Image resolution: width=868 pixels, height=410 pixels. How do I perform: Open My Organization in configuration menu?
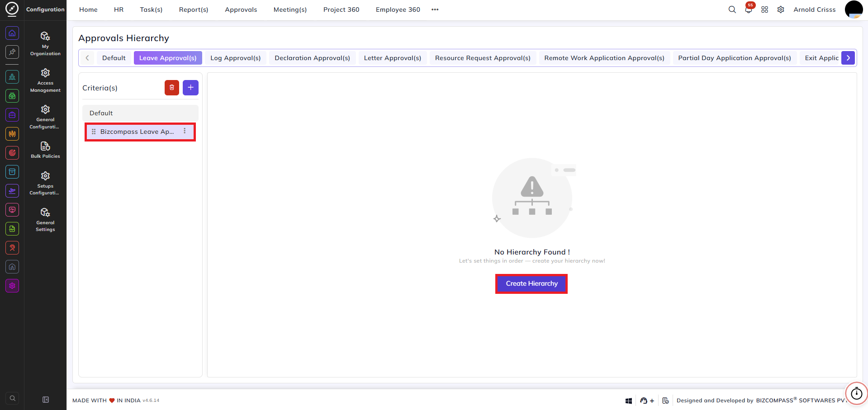[45, 43]
